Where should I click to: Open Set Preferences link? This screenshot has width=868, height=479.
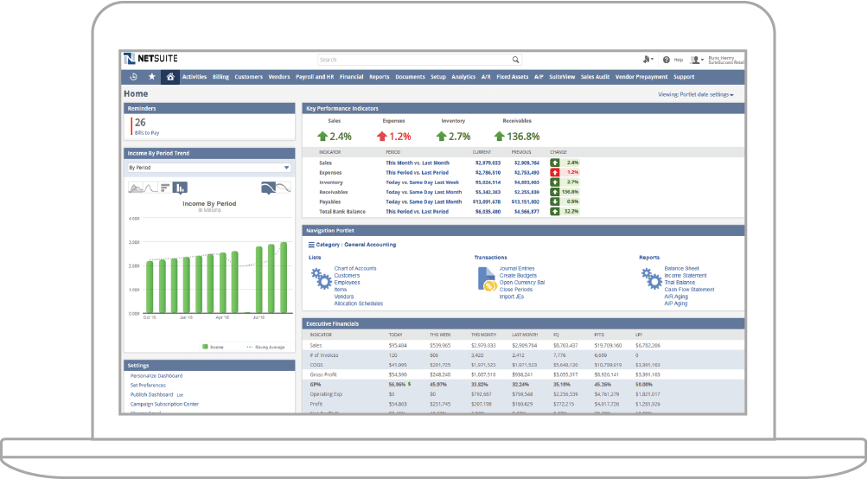click(x=148, y=386)
